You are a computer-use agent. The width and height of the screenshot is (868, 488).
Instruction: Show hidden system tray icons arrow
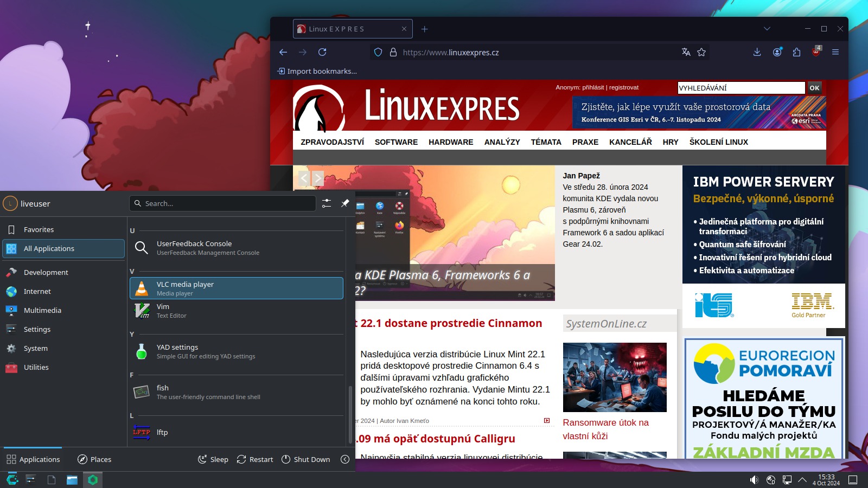tap(802, 480)
